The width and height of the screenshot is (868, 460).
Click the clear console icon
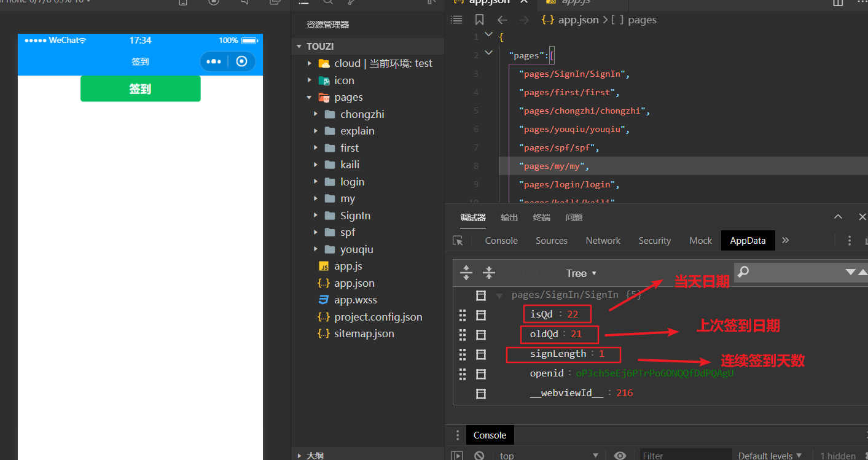coord(479,456)
